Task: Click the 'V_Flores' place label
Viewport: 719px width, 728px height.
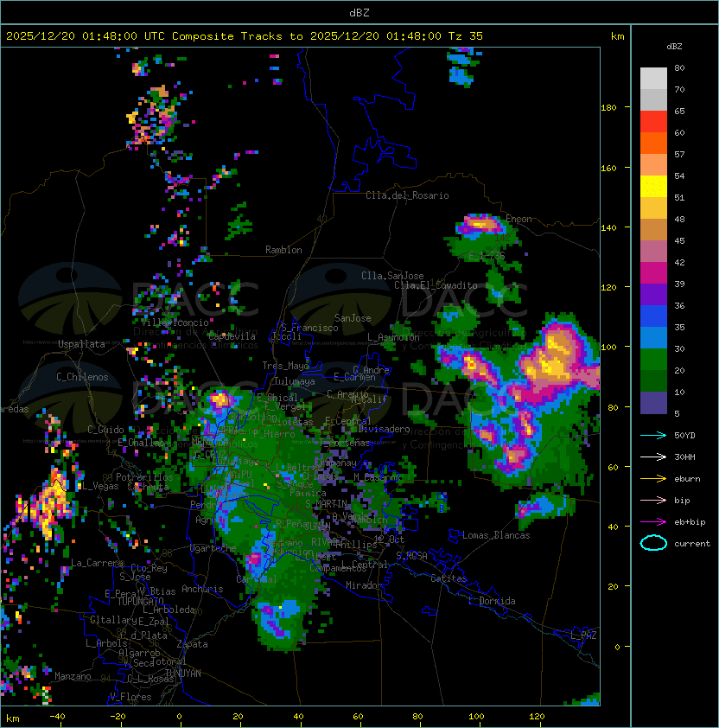Action: [x=130, y=697]
